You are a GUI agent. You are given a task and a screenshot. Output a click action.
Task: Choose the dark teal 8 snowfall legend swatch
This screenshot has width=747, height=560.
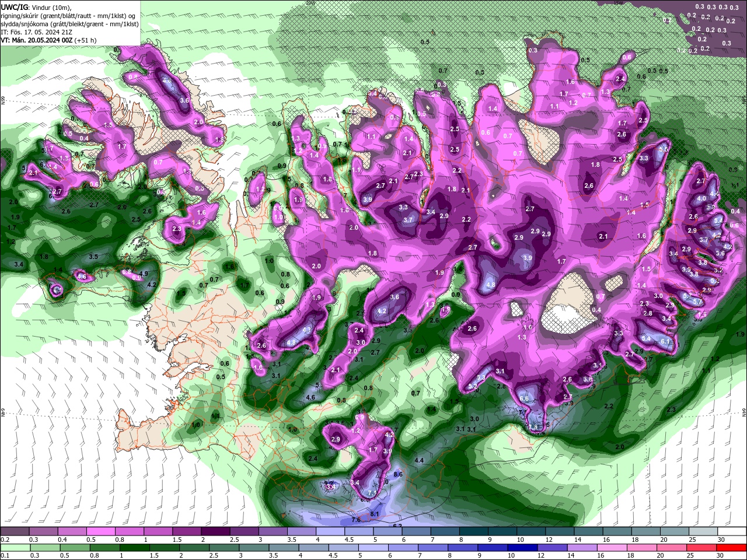[473, 531]
